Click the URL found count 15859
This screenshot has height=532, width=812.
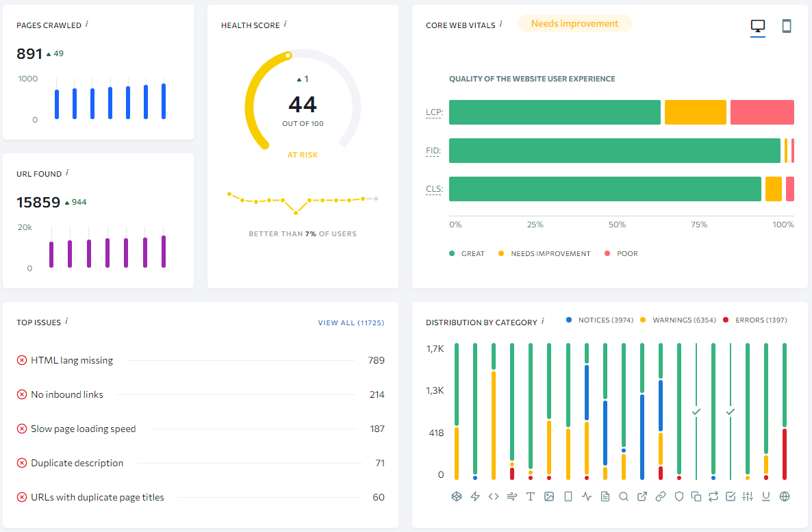coord(38,202)
